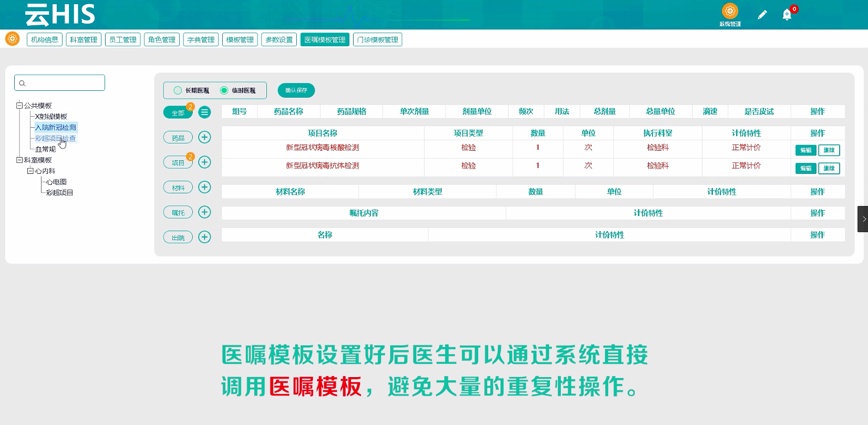Click the 心内科 tree label
The width and height of the screenshot is (868, 425).
(x=45, y=171)
